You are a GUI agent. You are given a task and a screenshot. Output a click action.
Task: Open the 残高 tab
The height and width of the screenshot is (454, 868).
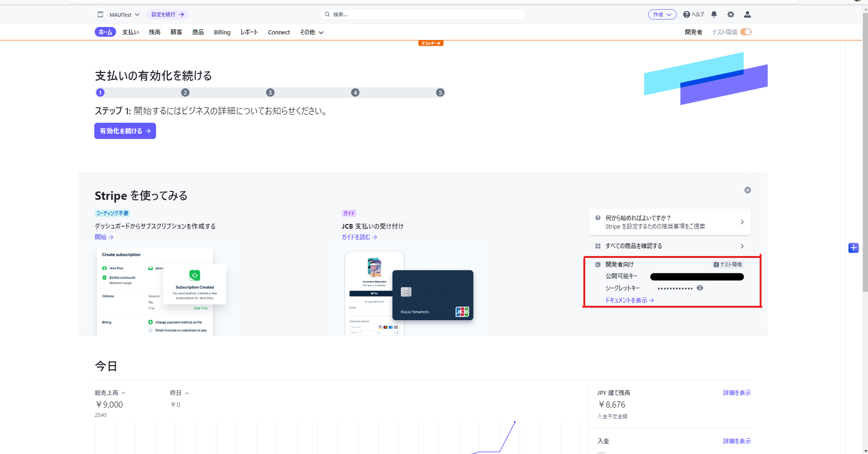[155, 32]
